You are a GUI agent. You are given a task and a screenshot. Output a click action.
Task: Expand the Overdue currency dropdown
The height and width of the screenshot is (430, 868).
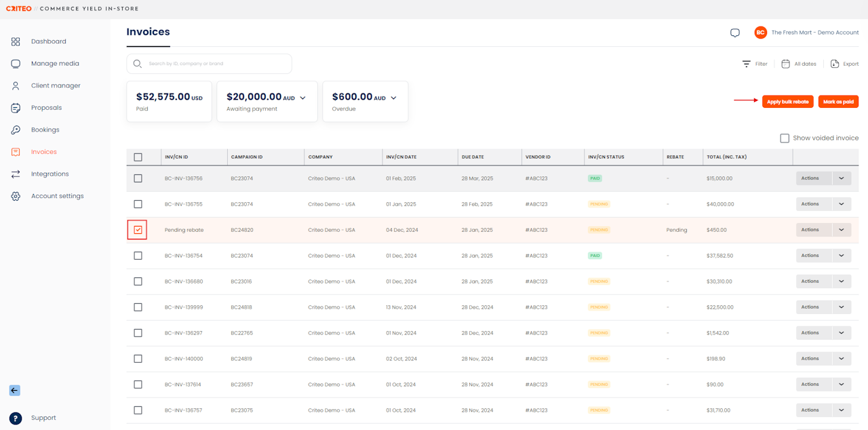point(393,98)
